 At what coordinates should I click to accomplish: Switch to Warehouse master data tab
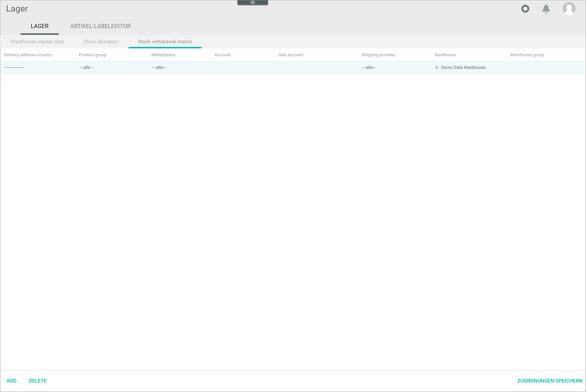[37, 42]
